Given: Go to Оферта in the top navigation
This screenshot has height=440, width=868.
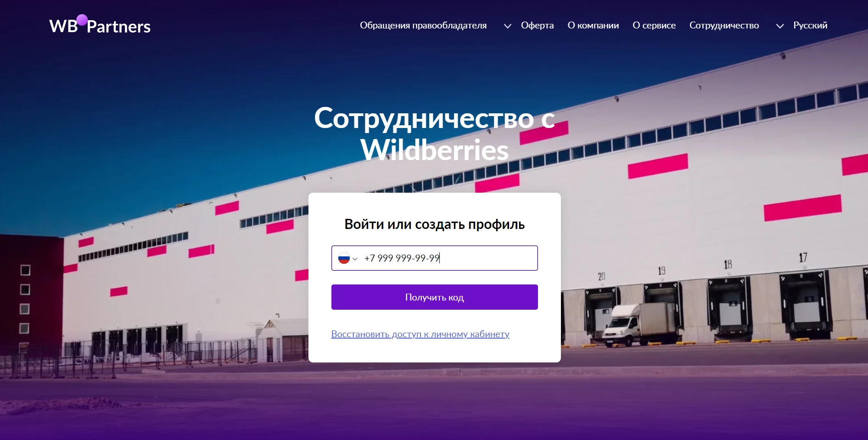Looking at the screenshot, I should [x=537, y=25].
